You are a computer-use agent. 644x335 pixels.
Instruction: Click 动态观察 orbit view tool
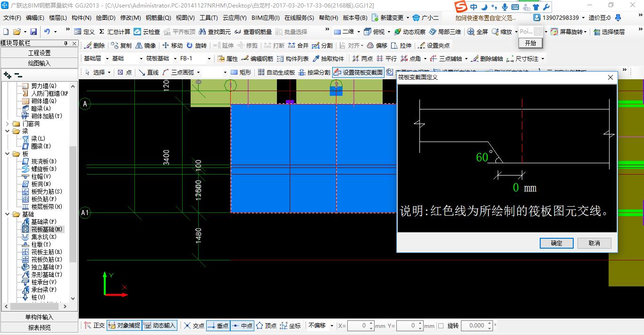[410, 32]
